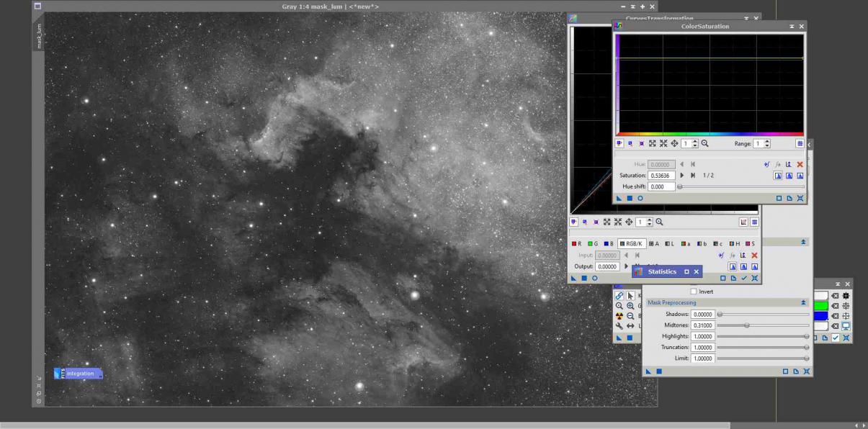
Task: Select the c chrominance channel tab
Action: (717, 244)
